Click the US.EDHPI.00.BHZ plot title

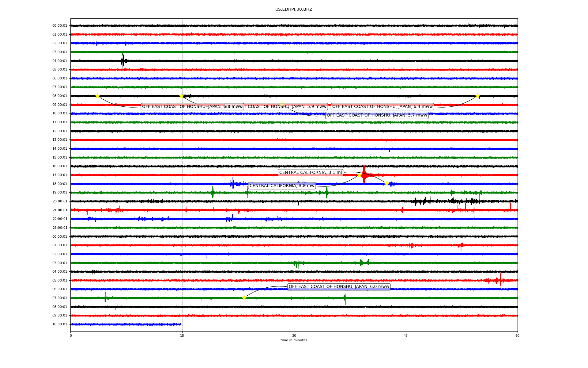point(293,10)
